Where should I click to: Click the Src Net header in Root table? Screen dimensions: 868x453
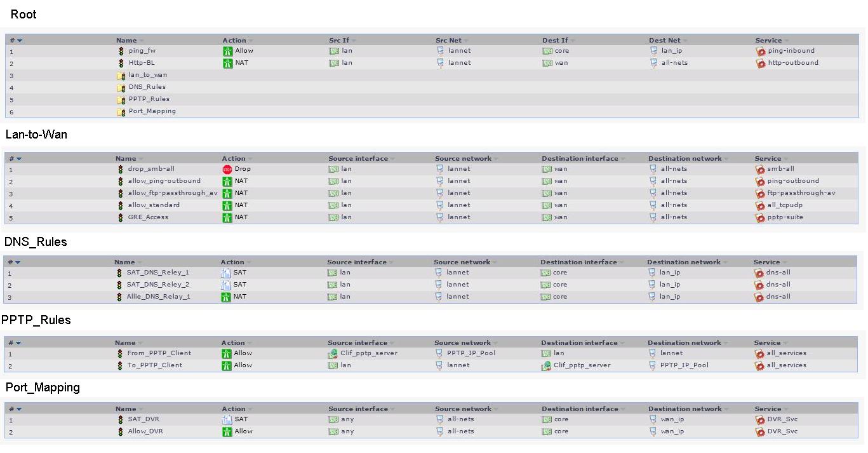[x=449, y=41]
